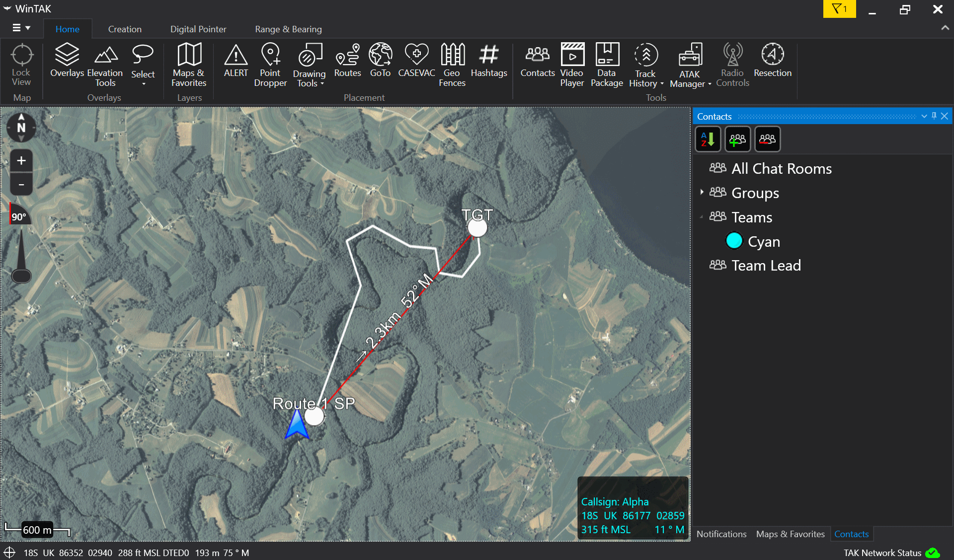Viewport: 954px width, 560px height.
Task: Click the TGT marker on map
Action: 477,228
